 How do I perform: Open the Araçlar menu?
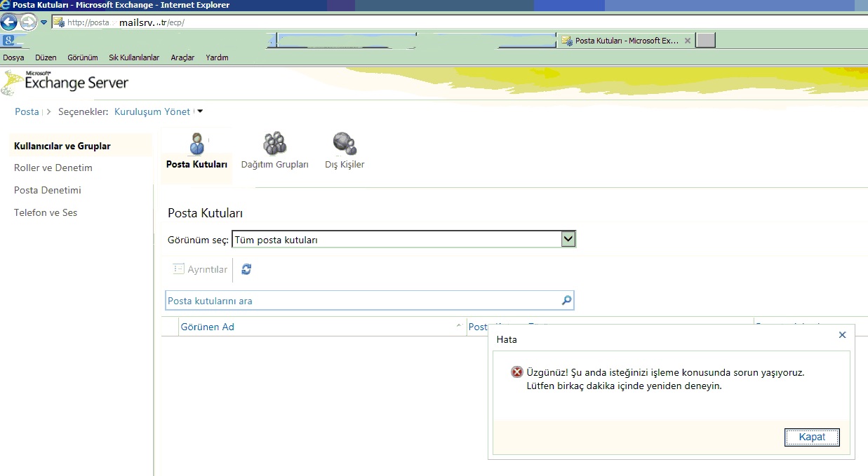[x=182, y=57]
